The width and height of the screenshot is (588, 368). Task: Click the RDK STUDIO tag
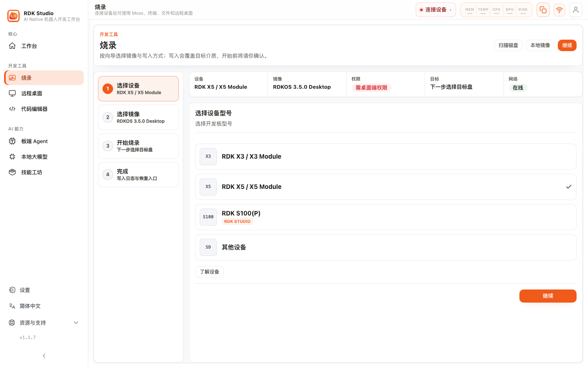click(x=237, y=222)
